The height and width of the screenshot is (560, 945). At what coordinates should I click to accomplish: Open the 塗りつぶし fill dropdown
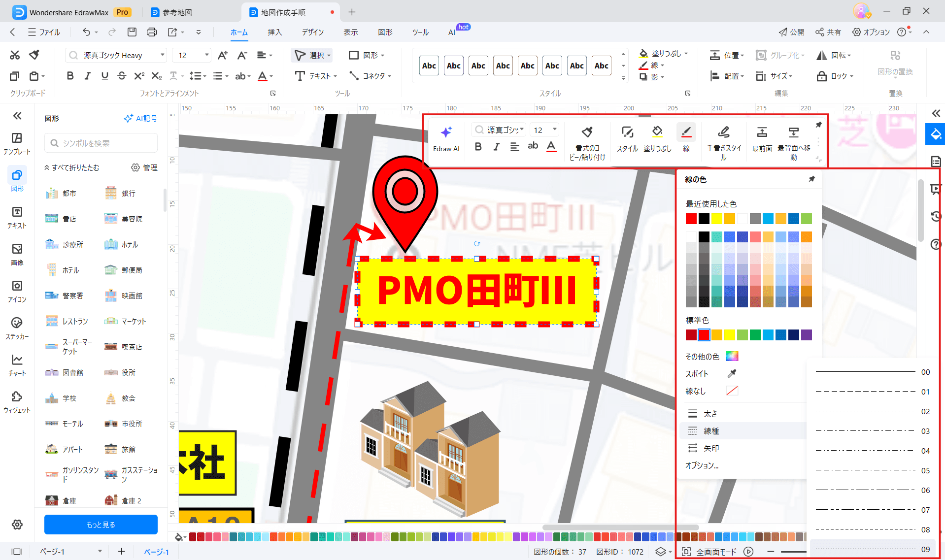coord(685,54)
